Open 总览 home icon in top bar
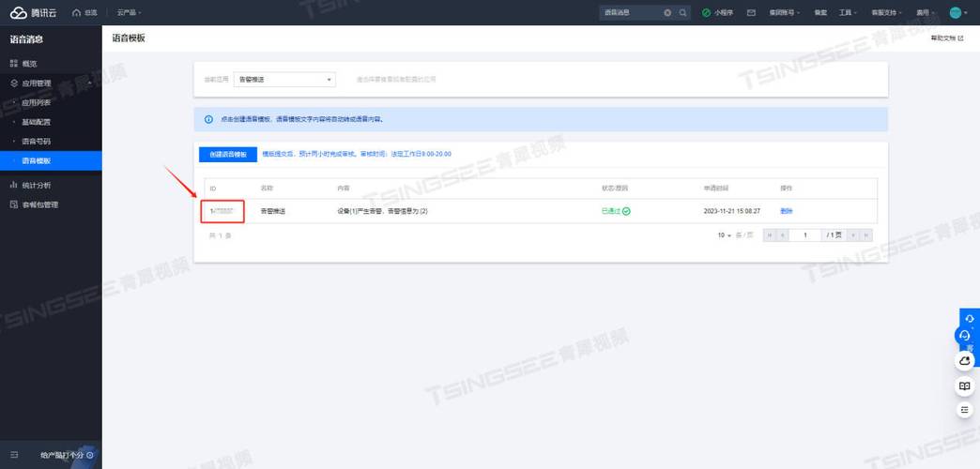Screen dimensions: 980x469 pos(77,12)
